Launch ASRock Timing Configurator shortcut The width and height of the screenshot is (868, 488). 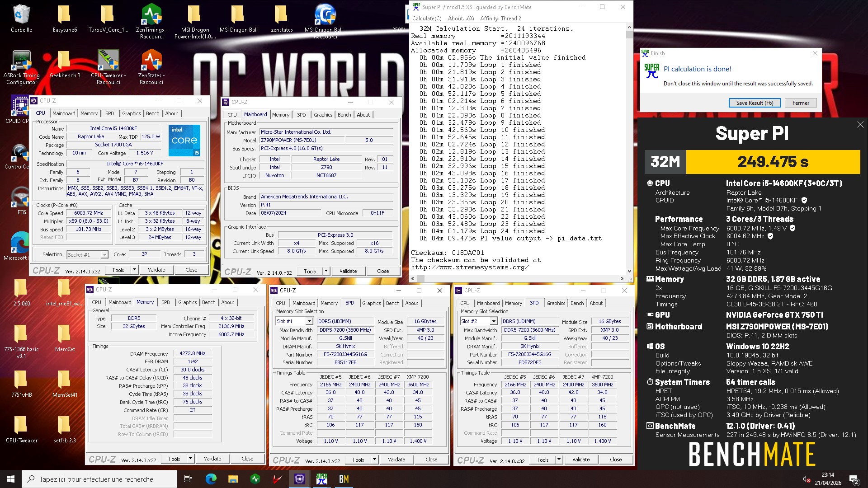(x=21, y=67)
